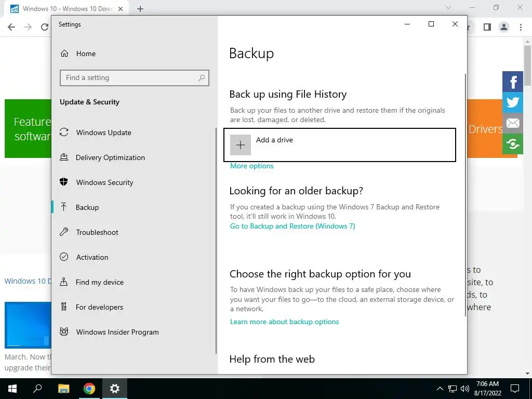
Task: Reload the page in Chrome
Action: click(x=45, y=27)
